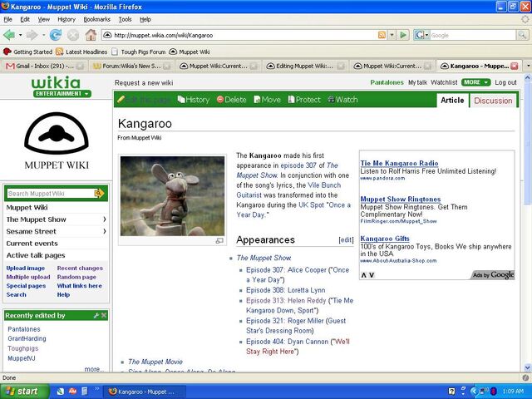Open the Home page icon

click(x=91, y=35)
